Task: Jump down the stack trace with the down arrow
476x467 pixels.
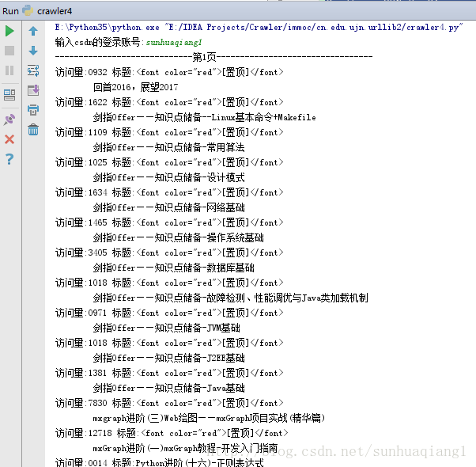Action: 33,51
